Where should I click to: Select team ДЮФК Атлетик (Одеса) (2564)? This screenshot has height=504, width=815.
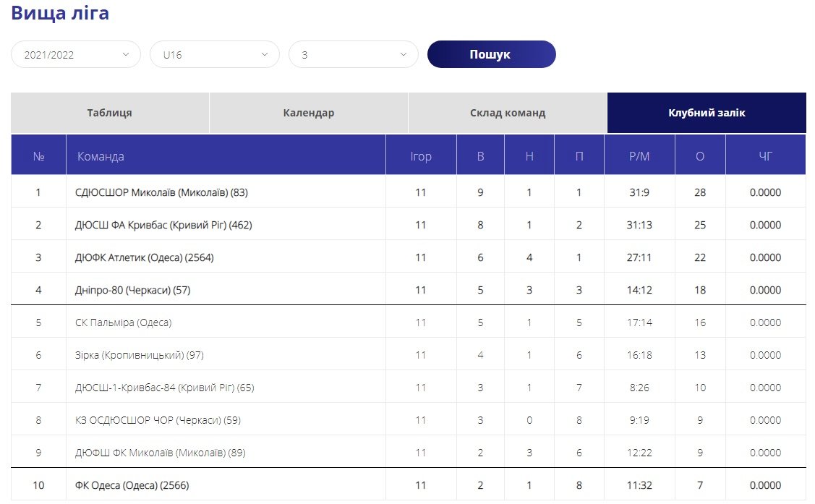coord(145,257)
